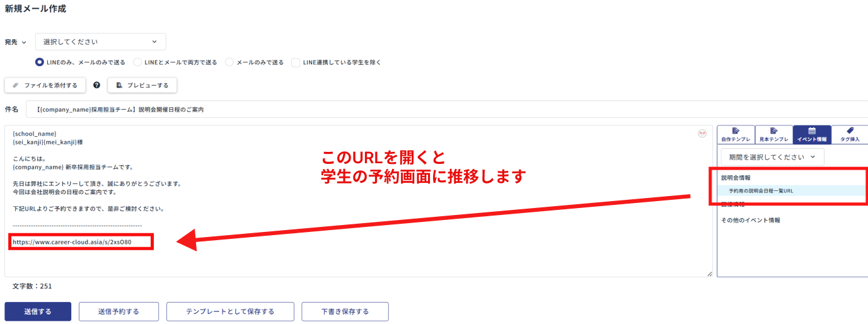Screen dimensions: 868x324
Task: Click 下書き保存する draft save button
Action: click(345, 311)
